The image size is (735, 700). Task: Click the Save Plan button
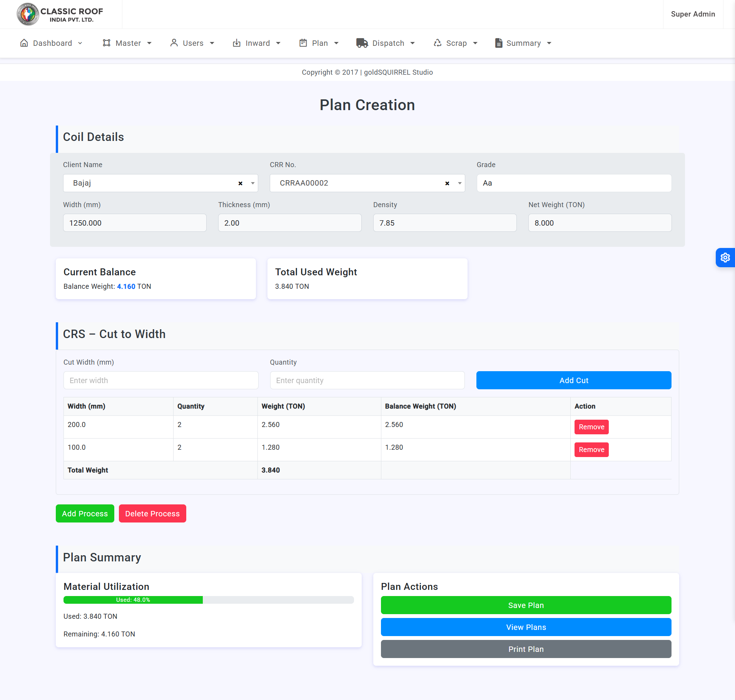tap(526, 605)
